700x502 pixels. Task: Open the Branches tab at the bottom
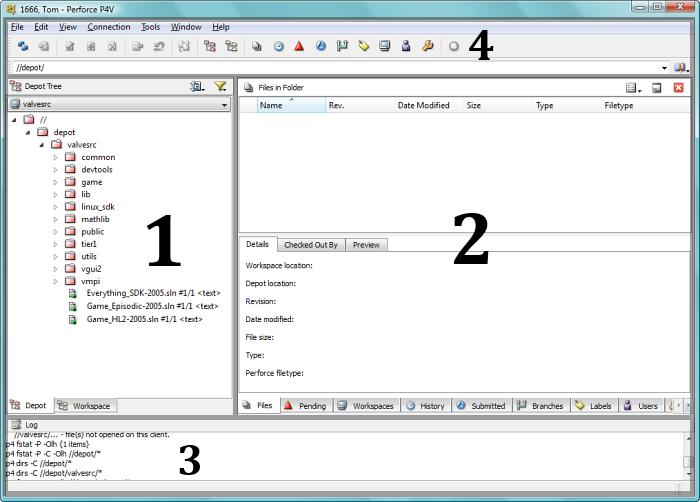coord(542,406)
